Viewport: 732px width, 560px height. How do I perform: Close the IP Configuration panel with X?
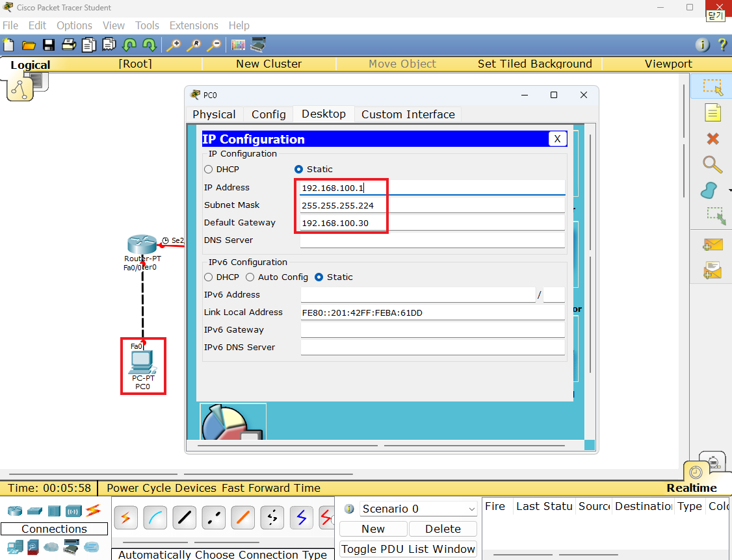coord(557,138)
